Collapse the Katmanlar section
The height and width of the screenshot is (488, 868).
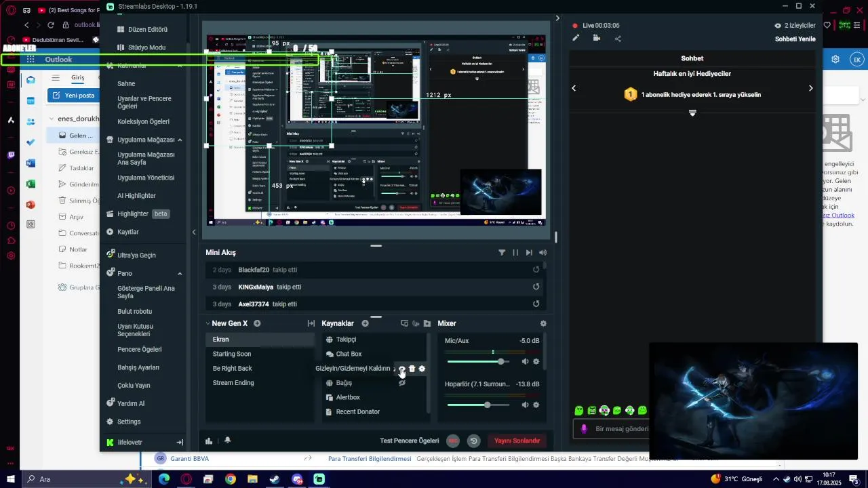pyautogui.click(x=180, y=66)
